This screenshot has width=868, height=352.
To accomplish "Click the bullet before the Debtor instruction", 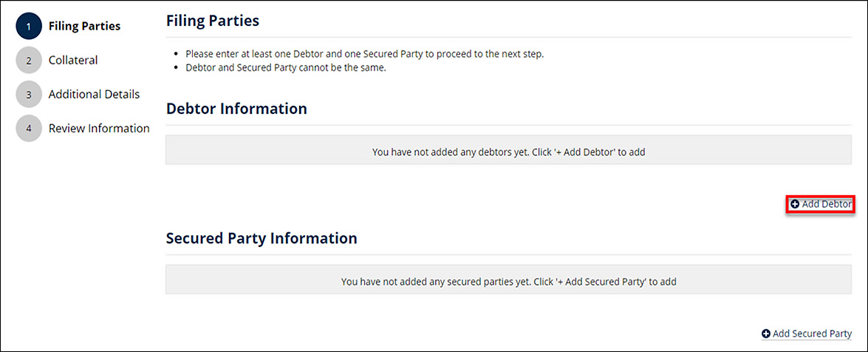I will (x=175, y=55).
